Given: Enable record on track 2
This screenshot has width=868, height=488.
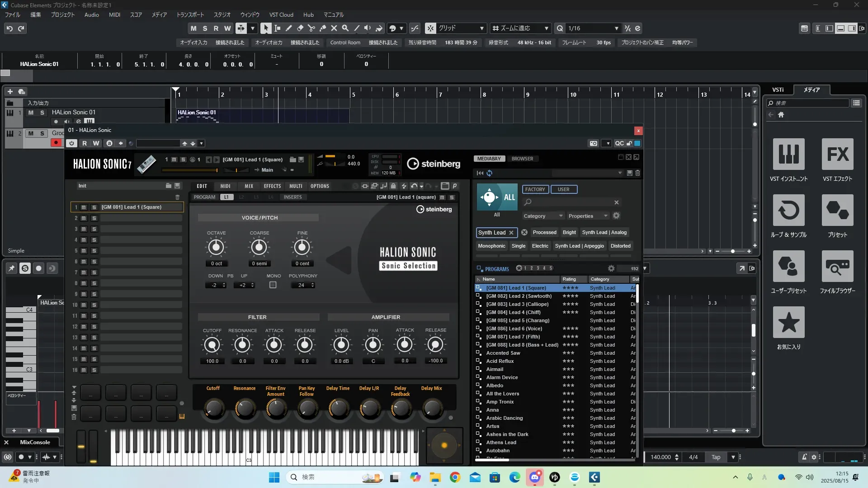Looking at the screenshot, I should click(x=56, y=143).
